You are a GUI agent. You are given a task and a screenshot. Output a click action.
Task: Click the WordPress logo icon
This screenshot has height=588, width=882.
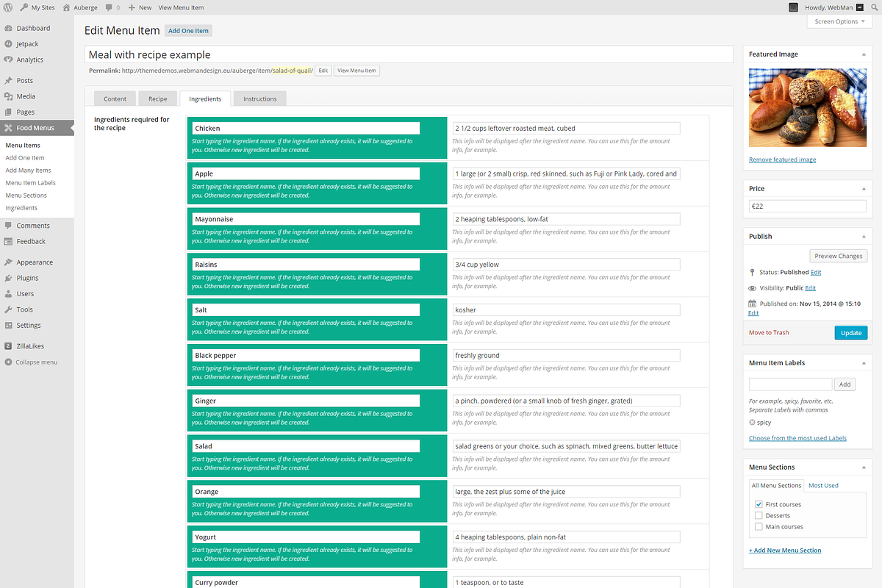[x=7, y=7]
